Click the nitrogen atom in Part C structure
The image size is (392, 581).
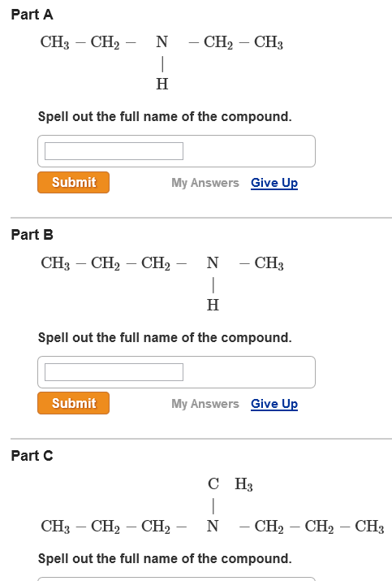(x=213, y=527)
